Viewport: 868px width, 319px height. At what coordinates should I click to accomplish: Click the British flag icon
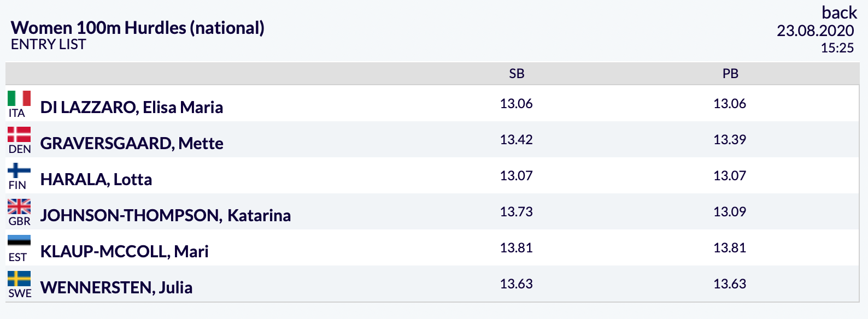tap(19, 206)
